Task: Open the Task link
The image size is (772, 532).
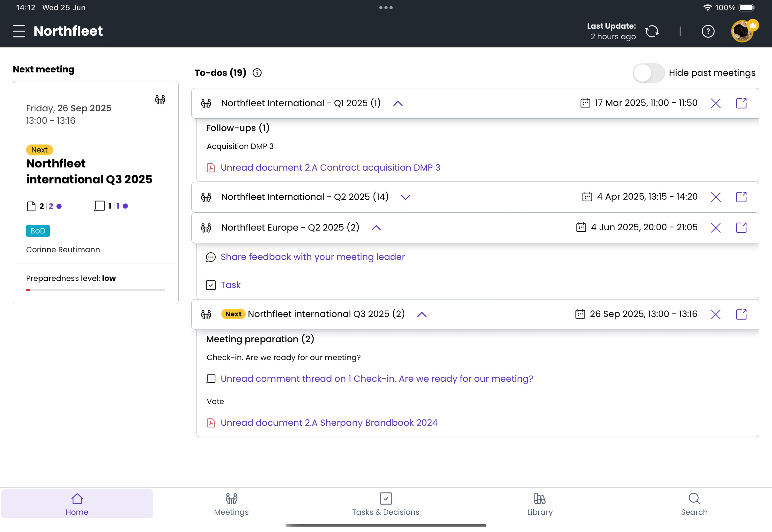Action: click(x=230, y=285)
